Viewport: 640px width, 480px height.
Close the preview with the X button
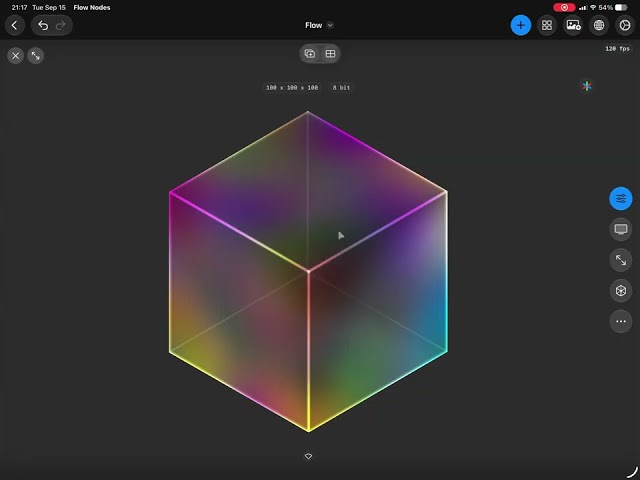pos(16,56)
